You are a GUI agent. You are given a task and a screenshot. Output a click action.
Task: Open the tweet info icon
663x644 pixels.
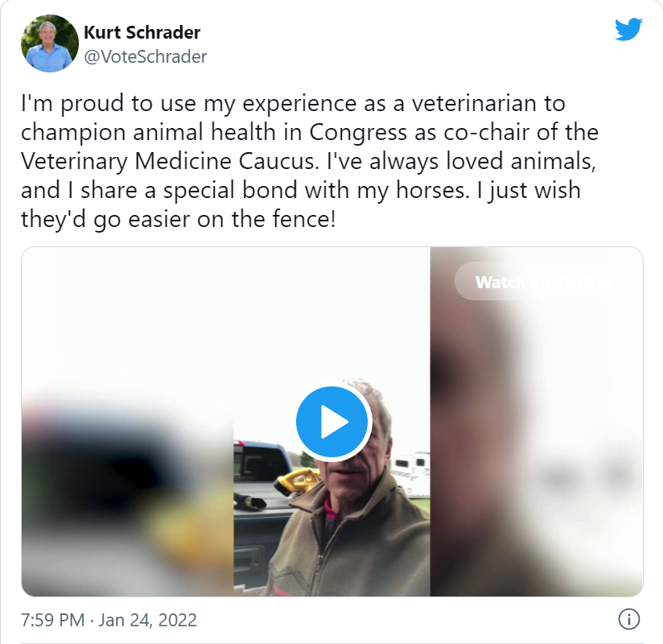coord(628,620)
